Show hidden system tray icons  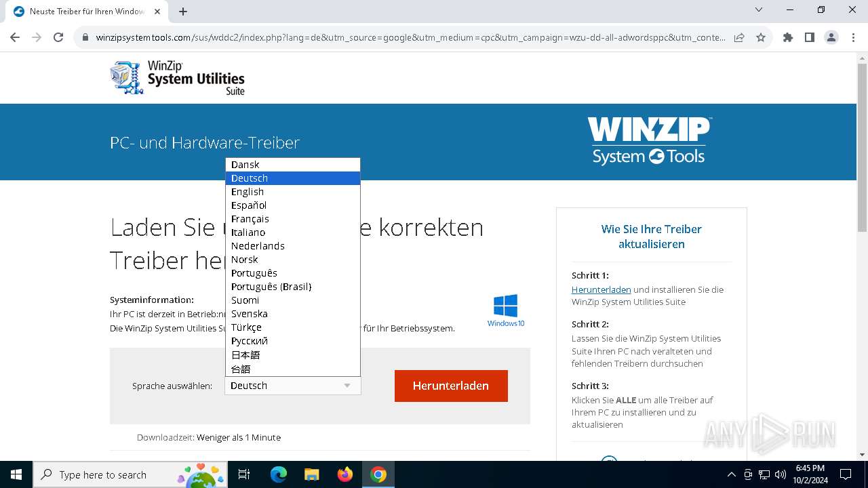pyautogui.click(x=731, y=474)
